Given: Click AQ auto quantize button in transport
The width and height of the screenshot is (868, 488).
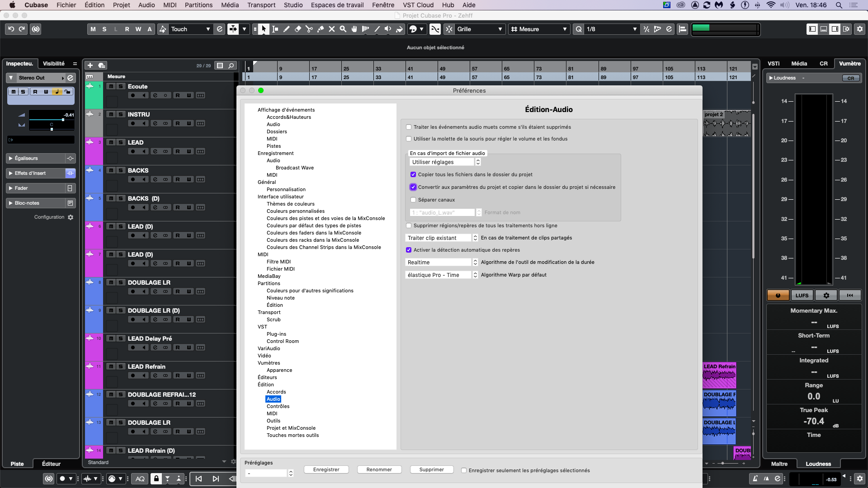Looking at the screenshot, I should tap(140, 479).
